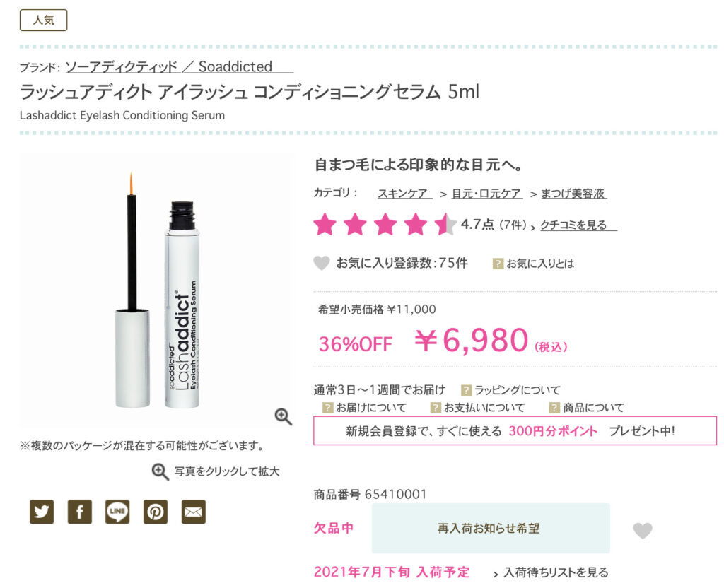Open まつげ美容液 category link
This screenshot has height=588, width=724.
[x=573, y=194]
